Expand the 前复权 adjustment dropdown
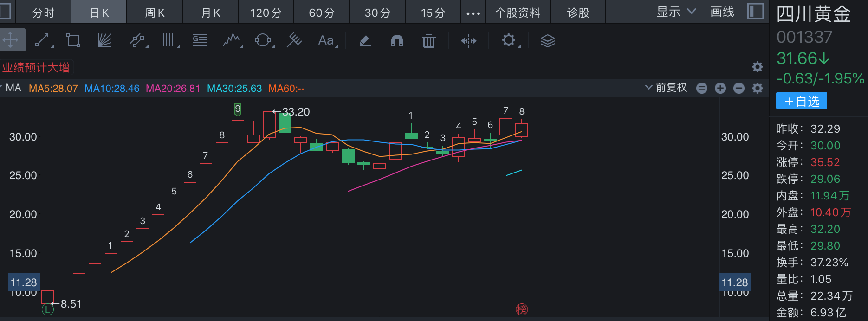Image resolution: width=868 pixels, height=321 pixels. click(x=666, y=88)
